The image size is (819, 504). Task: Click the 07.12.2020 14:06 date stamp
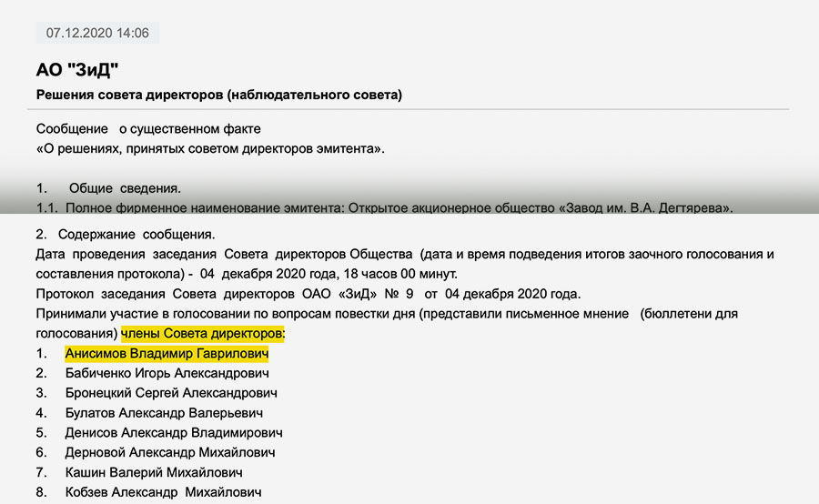pyautogui.click(x=97, y=33)
